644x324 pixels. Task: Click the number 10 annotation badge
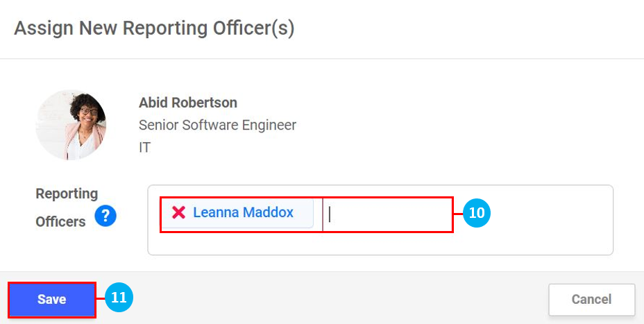click(x=477, y=213)
